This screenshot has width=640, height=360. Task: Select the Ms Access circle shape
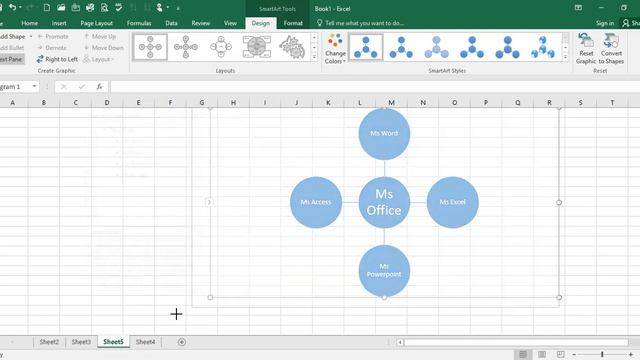pyautogui.click(x=316, y=202)
